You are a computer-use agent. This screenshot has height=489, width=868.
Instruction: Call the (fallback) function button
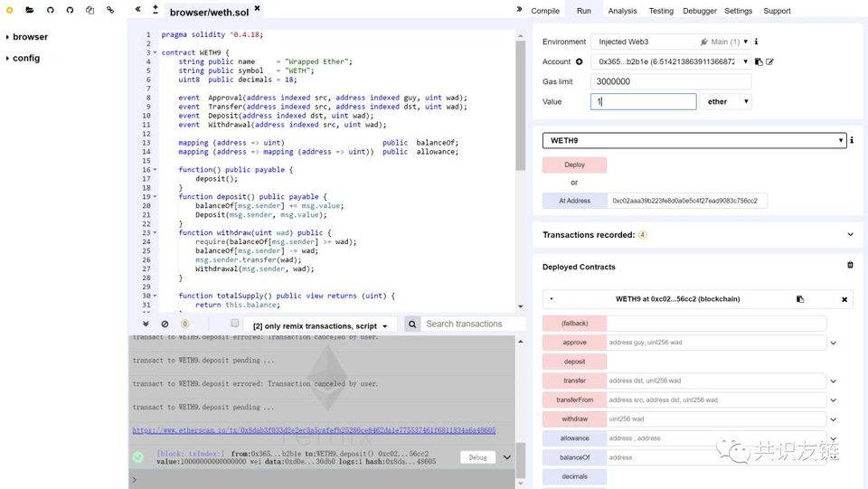click(575, 323)
